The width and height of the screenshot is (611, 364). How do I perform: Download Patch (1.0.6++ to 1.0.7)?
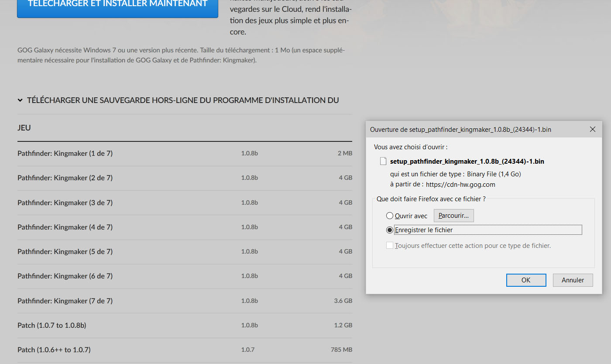(54, 350)
